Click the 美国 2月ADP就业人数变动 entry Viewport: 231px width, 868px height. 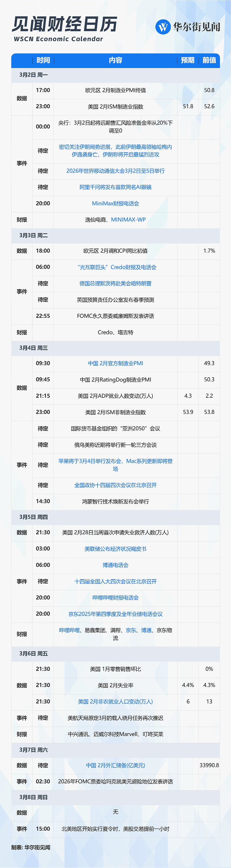tap(115, 396)
